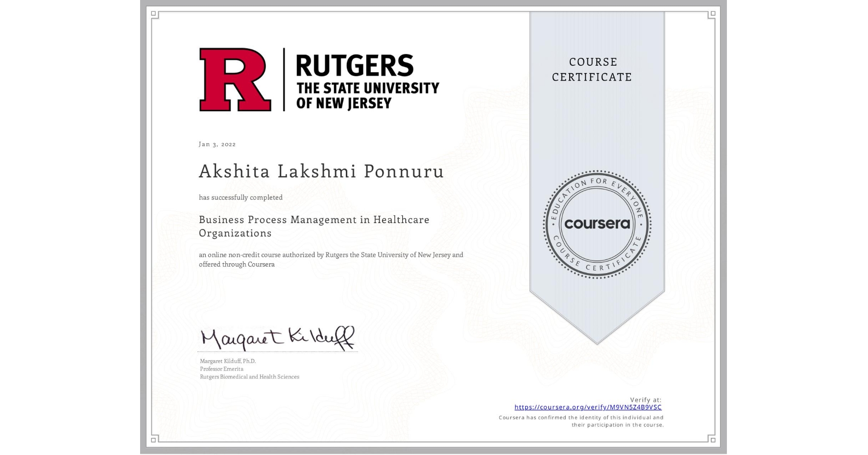
Task: Click the corner registration mark top left
Action: [x=153, y=13]
